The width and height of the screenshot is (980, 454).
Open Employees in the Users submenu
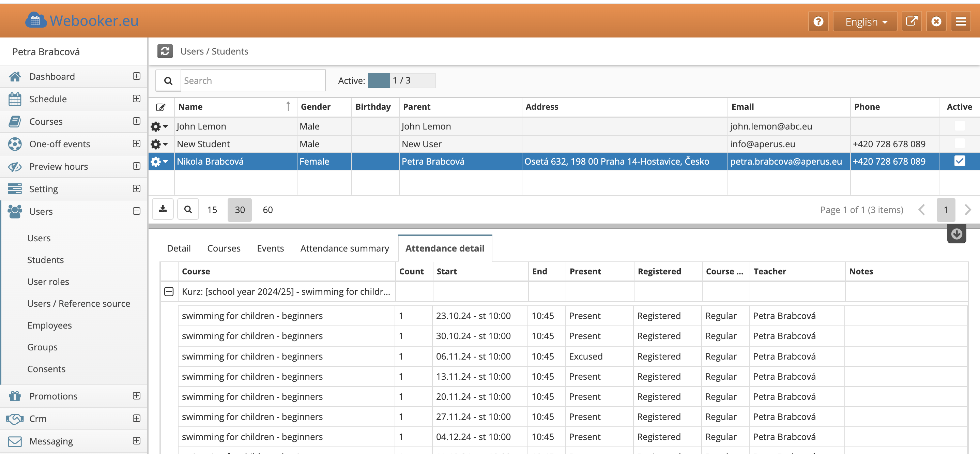49,326
